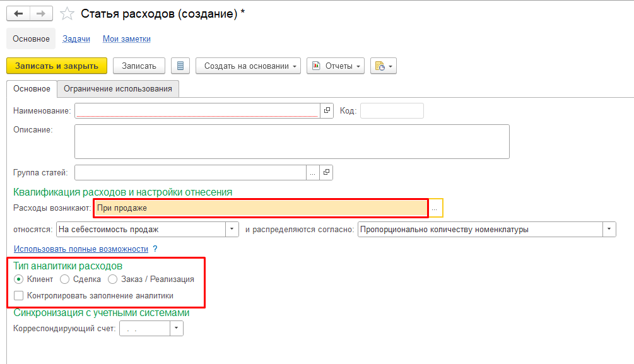Enable Контролировать заполнение аналитики checkbox

18,295
